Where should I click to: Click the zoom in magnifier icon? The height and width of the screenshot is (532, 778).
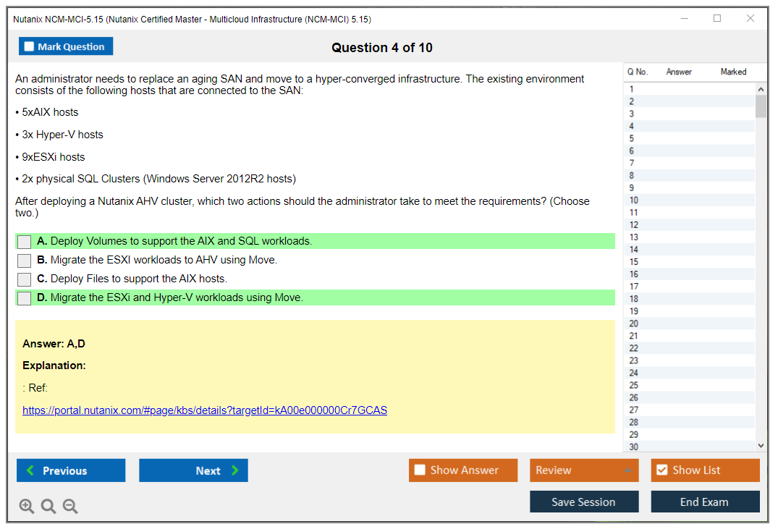[x=27, y=507]
